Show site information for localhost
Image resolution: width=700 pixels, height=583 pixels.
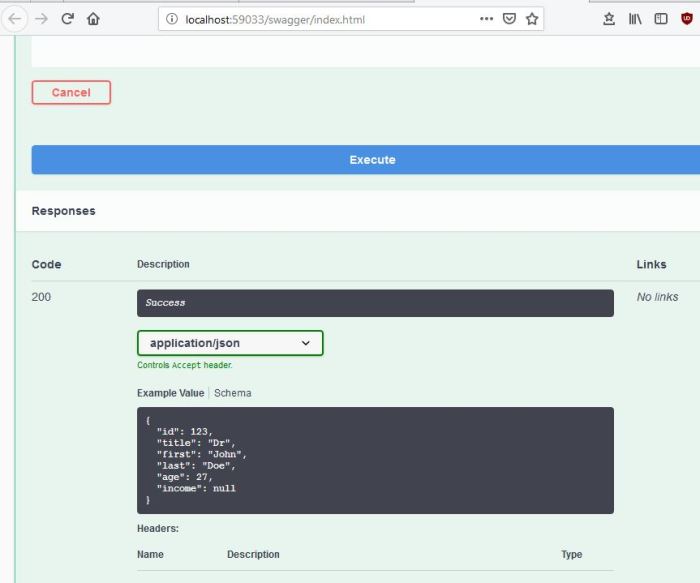coord(171,19)
